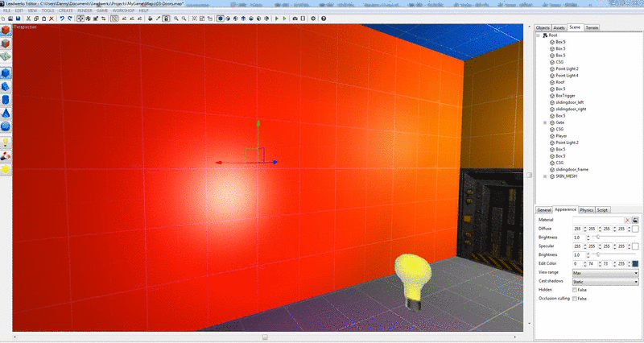Select the blue Sphere primitive tool
Viewport: 644px width, 343px height.
pyautogui.click(x=6, y=126)
